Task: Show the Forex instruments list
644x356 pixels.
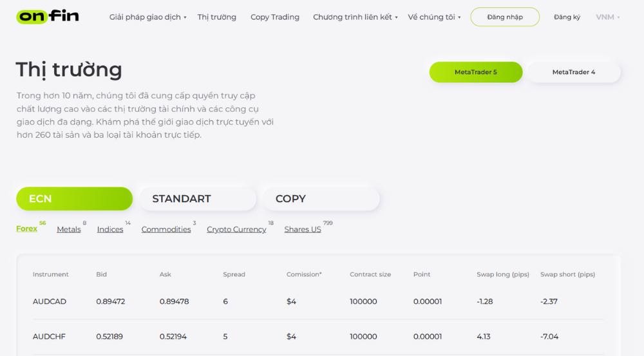Action: pos(27,229)
